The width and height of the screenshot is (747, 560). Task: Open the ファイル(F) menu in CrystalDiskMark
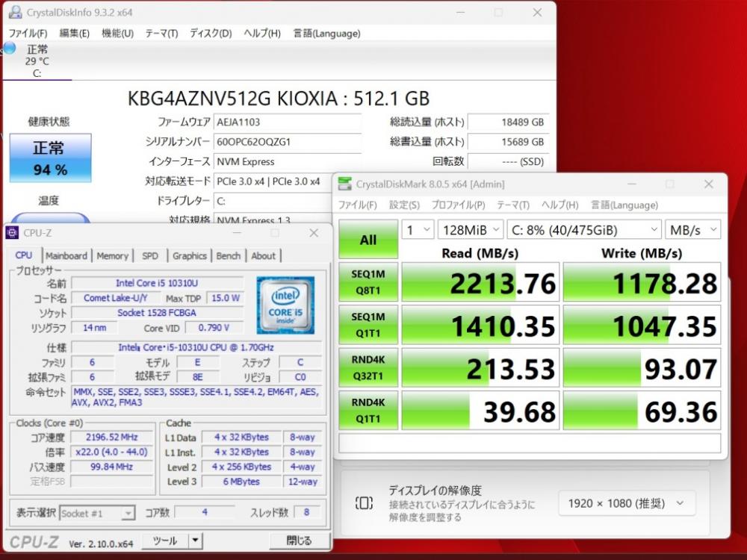(x=357, y=205)
